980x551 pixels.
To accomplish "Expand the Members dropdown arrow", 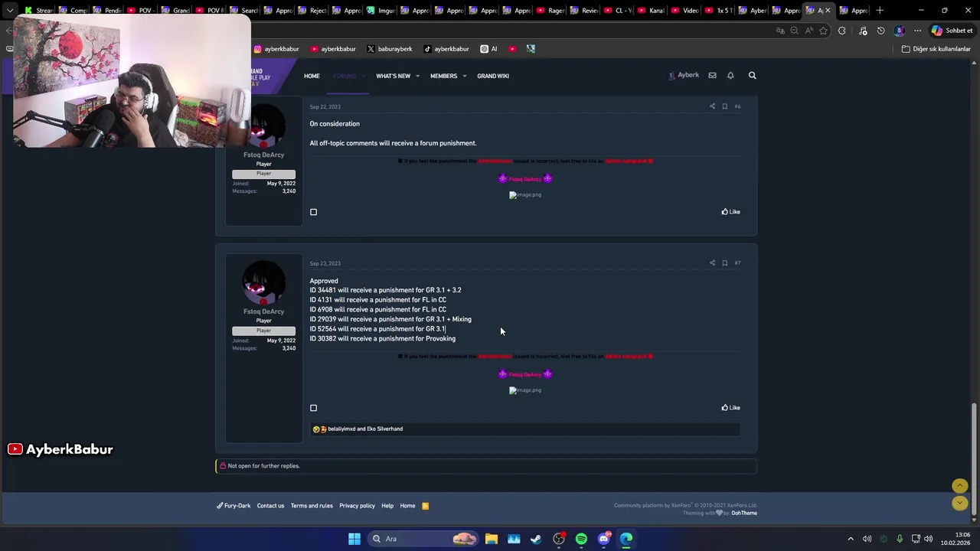I will 464,76.
